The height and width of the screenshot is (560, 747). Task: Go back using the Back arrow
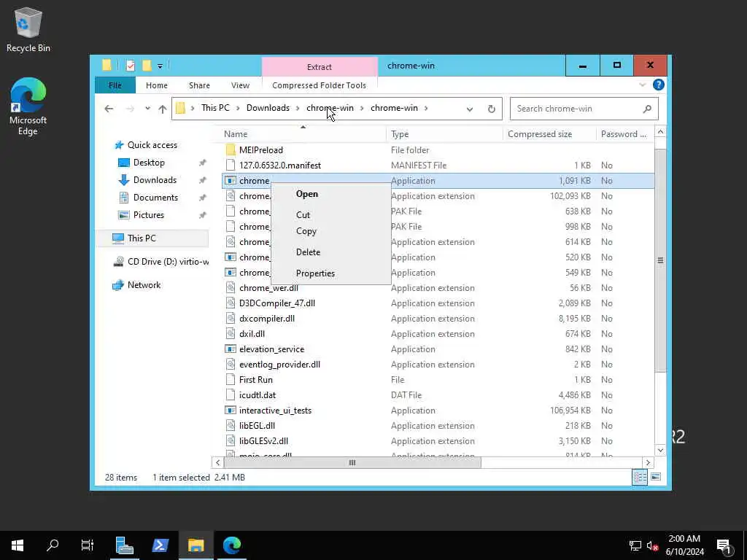coord(109,109)
